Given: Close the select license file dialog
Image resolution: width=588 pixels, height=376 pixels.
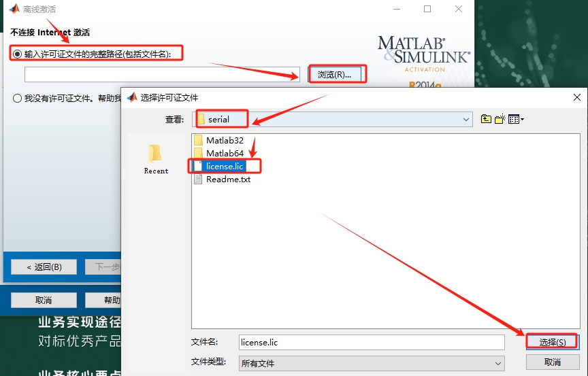Looking at the screenshot, I should [x=577, y=97].
